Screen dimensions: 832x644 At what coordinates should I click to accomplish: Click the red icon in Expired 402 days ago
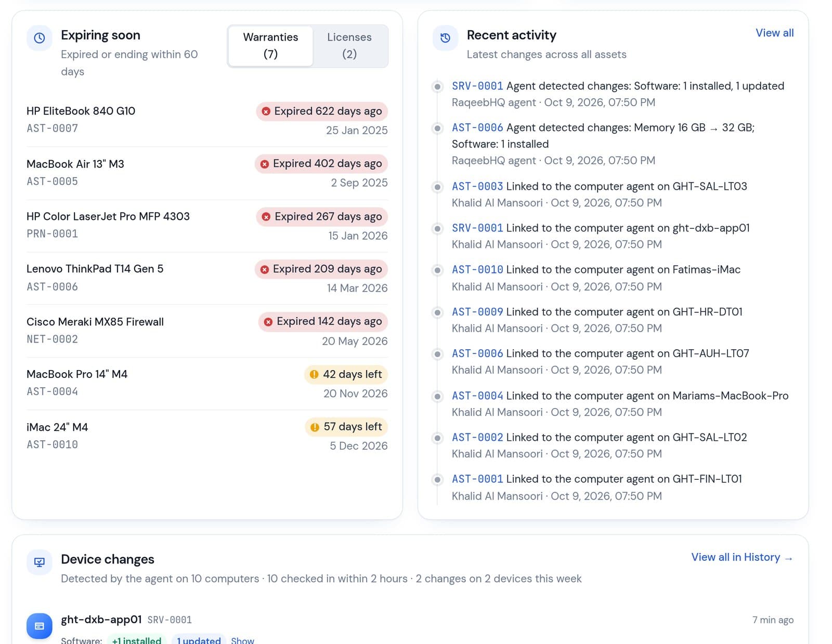click(x=265, y=164)
